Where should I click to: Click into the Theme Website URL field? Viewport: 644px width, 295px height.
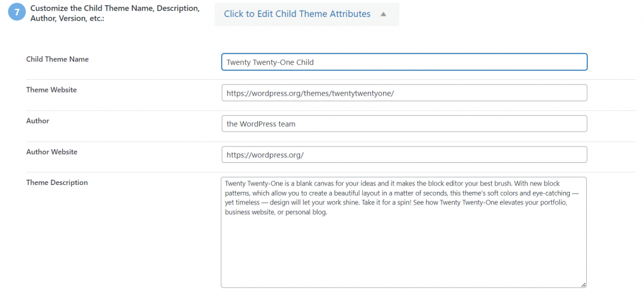(404, 93)
